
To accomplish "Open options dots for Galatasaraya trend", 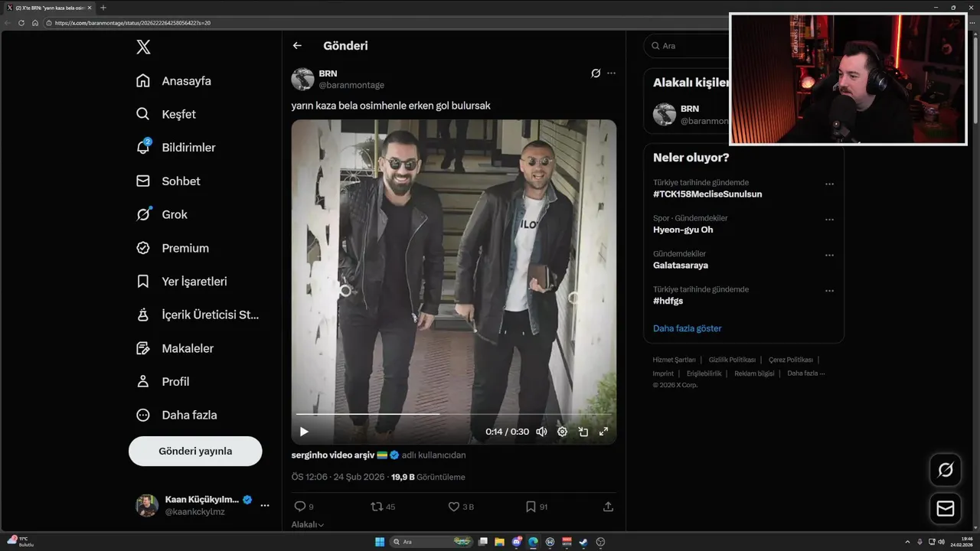I will (x=829, y=256).
